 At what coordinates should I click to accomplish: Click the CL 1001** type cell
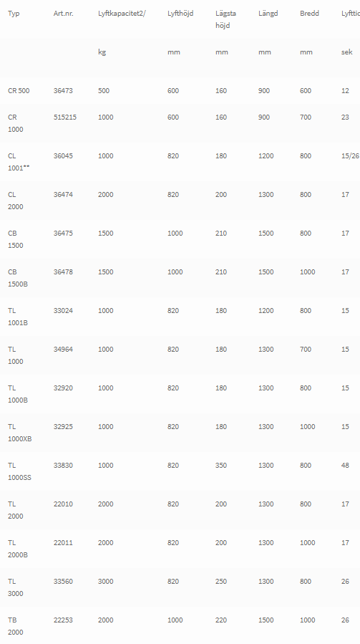(19, 162)
